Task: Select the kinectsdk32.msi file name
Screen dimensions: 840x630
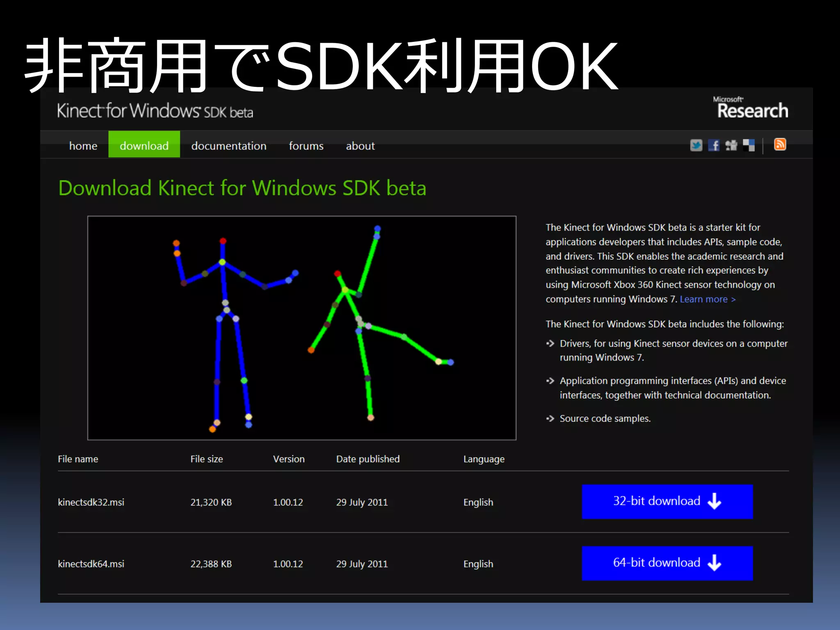Action: [91, 502]
